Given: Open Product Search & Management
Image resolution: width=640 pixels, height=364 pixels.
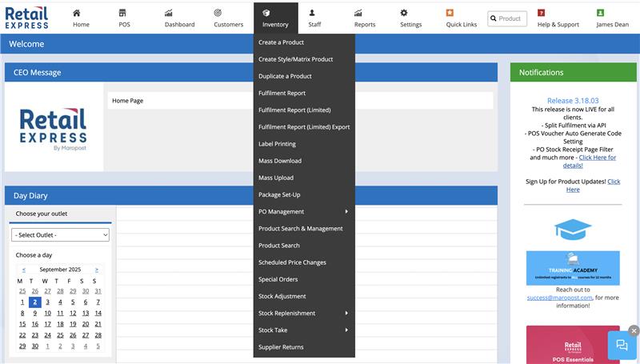Looking at the screenshot, I should tap(301, 229).
